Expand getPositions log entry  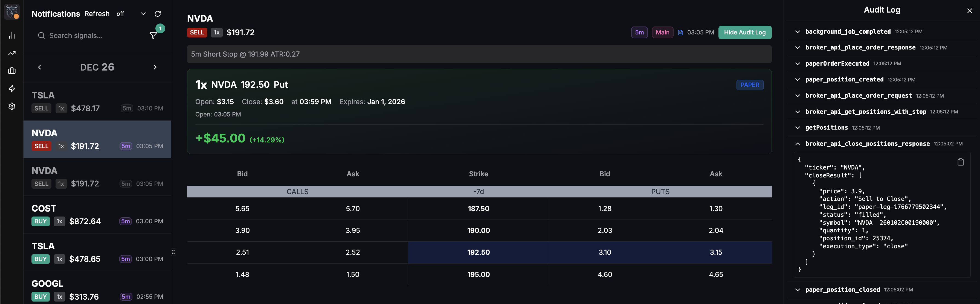[882, 128]
